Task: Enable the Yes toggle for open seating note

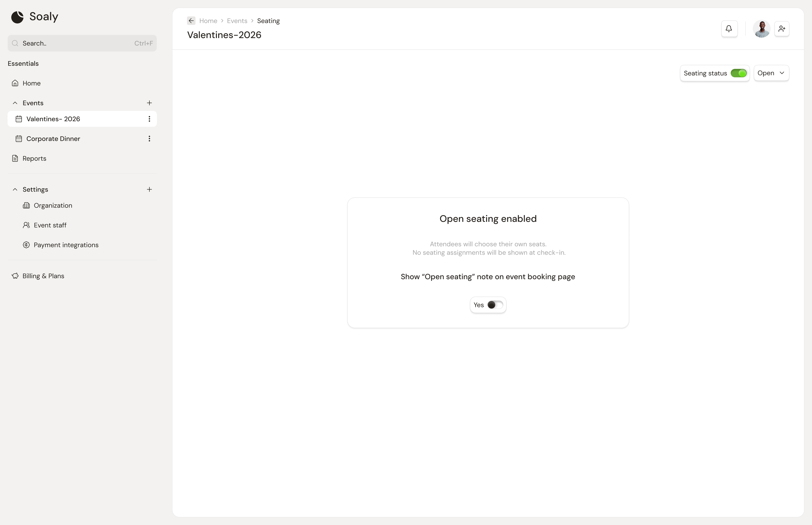Action: [495, 305]
